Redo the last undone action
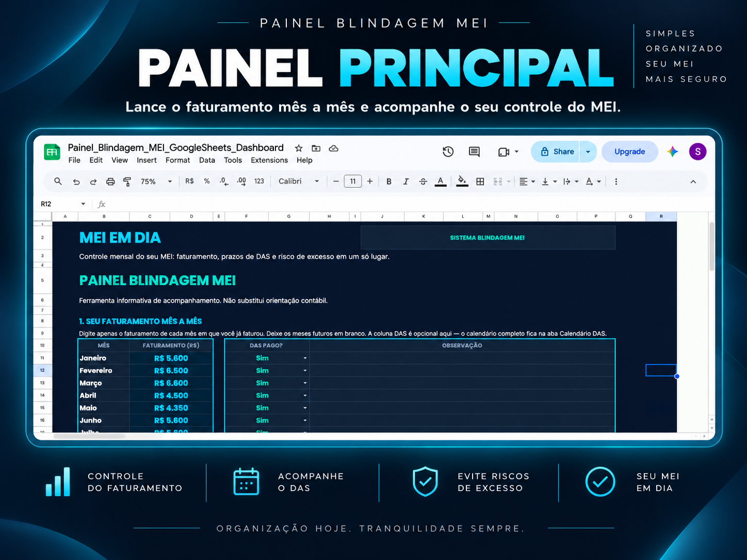 pos(93,182)
